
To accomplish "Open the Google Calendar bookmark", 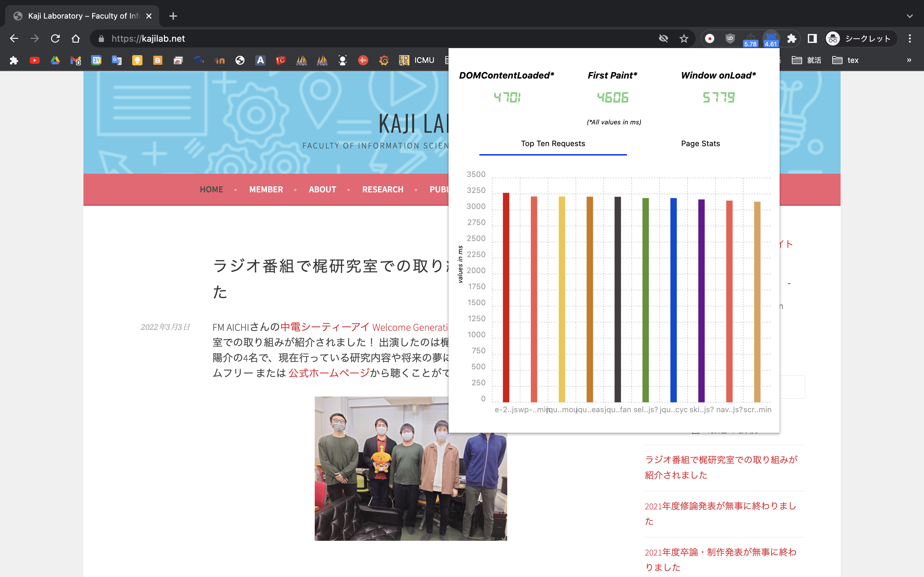I will tap(96, 60).
